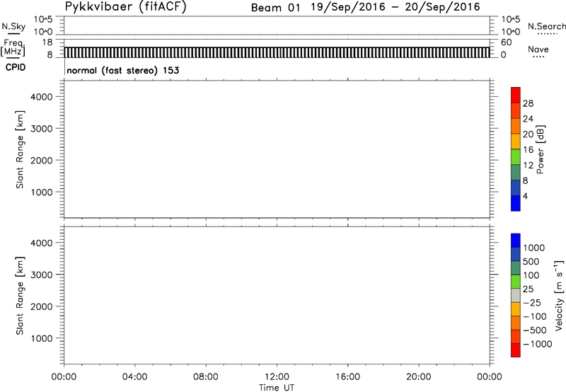Click the N.Sky legend label
Image resolution: width=566 pixels, height=392 pixels.
coord(13,26)
